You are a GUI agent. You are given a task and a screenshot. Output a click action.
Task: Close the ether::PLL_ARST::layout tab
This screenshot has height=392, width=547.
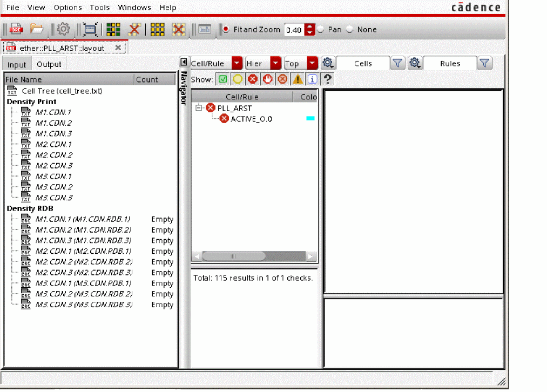(118, 48)
